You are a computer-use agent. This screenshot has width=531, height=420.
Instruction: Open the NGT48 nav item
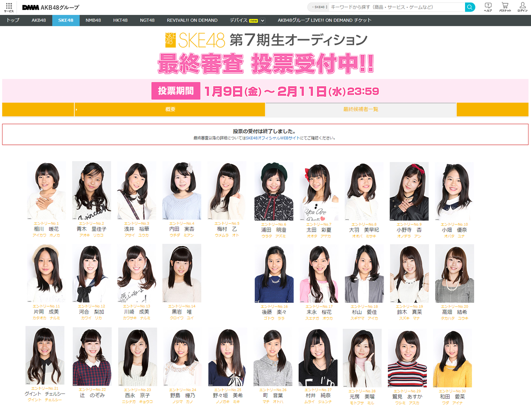[147, 20]
